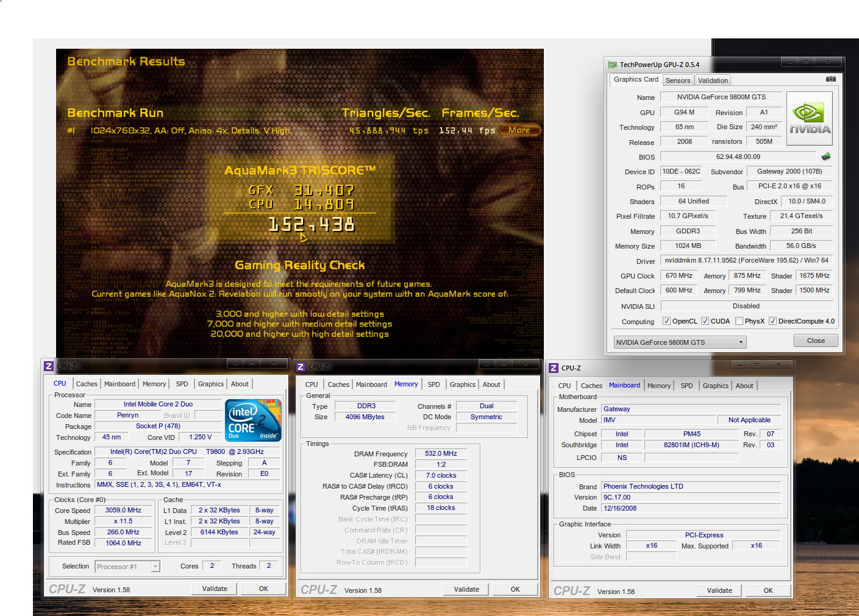
Task: Click the GPU-Z BIOS version field
Action: click(x=738, y=157)
